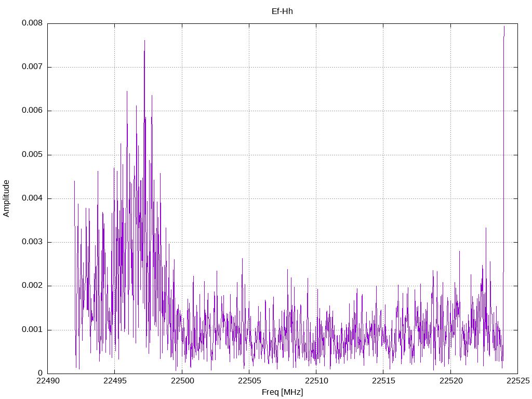The height and width of the screenshot is (399, 532).
Task: Click the x-axis tick label "22510"
Action: [x=316, y=381]
